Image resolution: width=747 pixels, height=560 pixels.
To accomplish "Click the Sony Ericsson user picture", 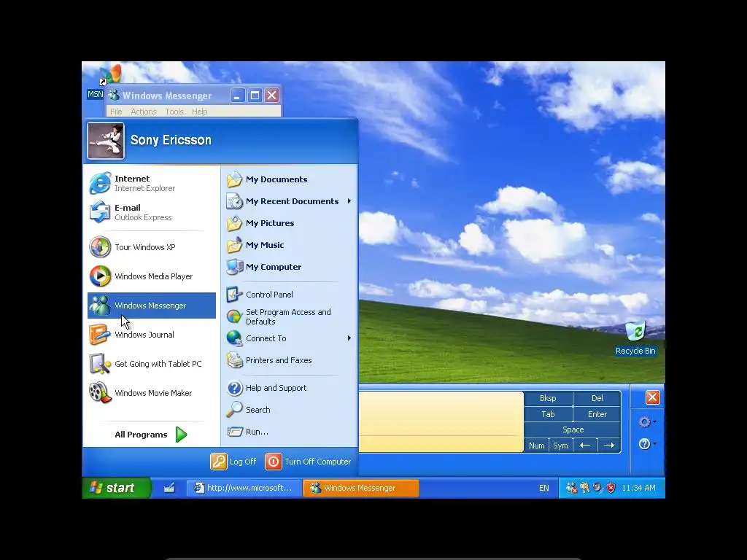I will pos(106,141).
